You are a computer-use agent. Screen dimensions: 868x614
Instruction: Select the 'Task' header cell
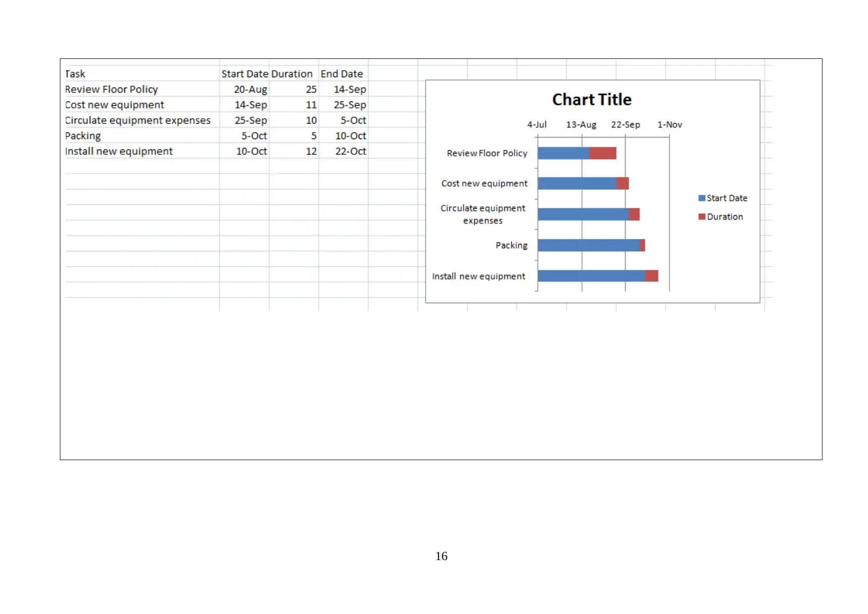coord(142,74)
